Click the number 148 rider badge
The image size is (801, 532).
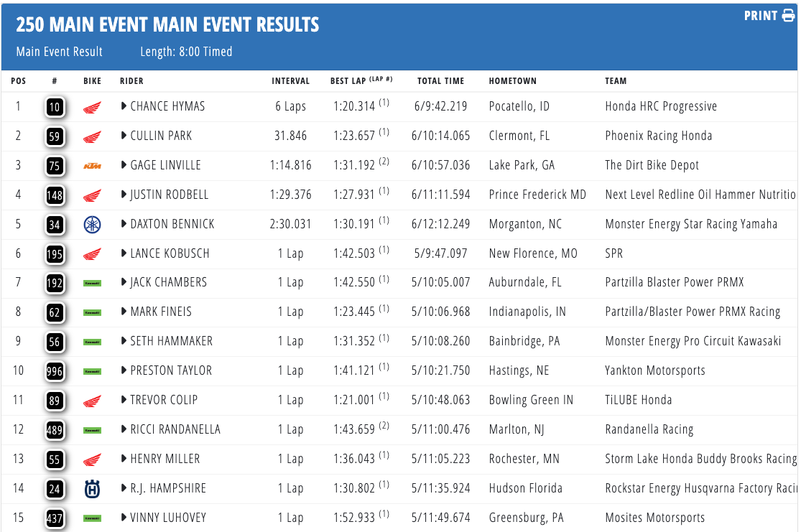(x=55, y=195)
